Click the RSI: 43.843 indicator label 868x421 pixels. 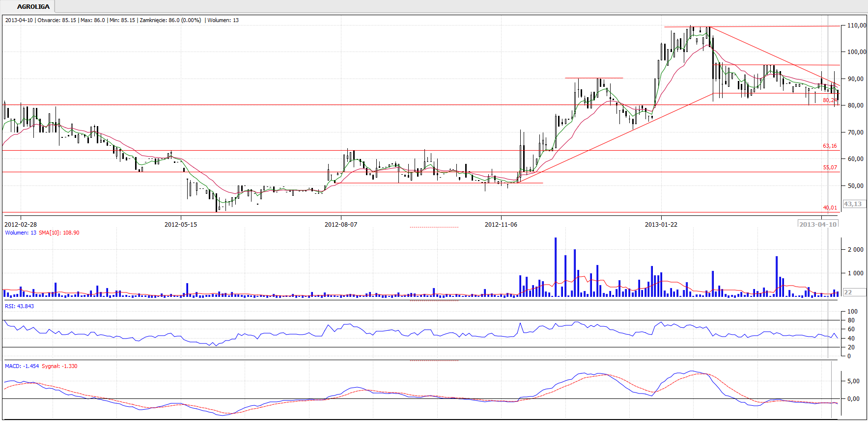tap(20, 307)
